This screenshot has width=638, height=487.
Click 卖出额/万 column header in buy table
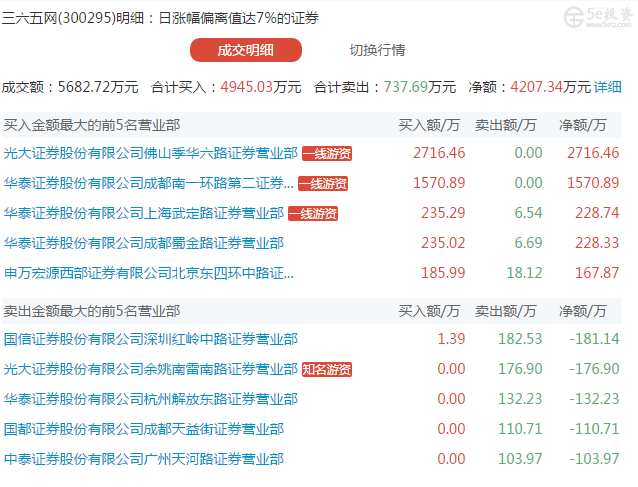coord(505,125)
